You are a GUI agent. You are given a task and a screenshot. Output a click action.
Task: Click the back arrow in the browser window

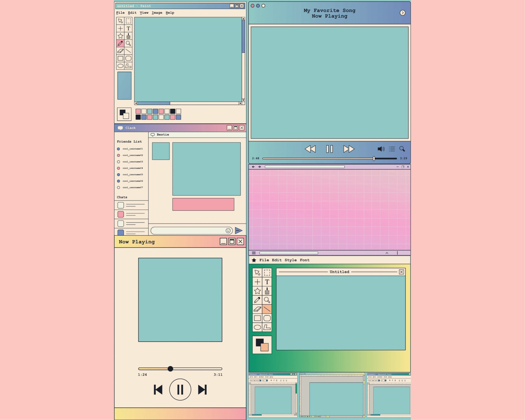253,167
